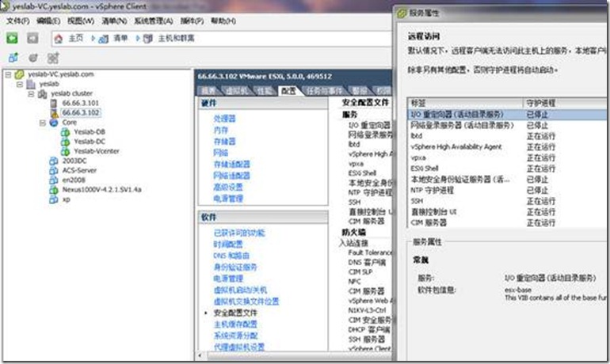Open the 插件(P) menu
This screenshot has width=610, height=364.
192,21
